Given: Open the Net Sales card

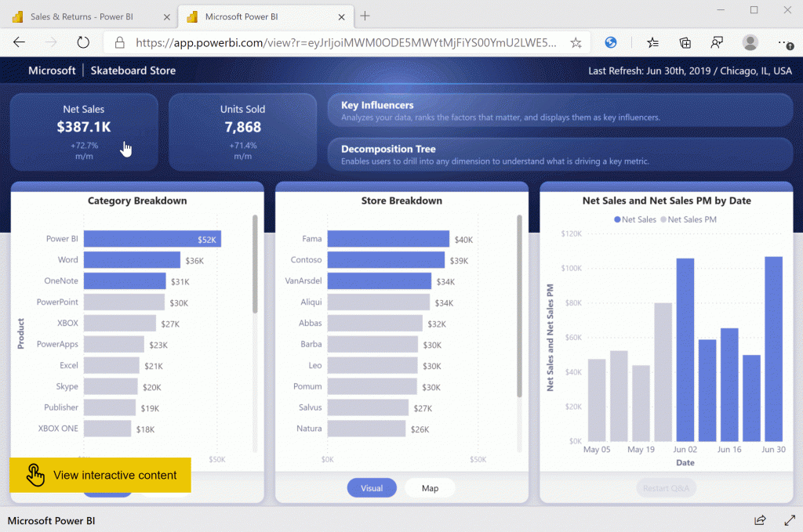Looking at the screenshot, I should [x=84, y=132].
